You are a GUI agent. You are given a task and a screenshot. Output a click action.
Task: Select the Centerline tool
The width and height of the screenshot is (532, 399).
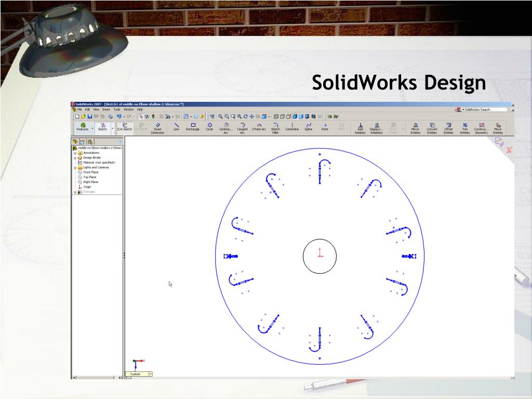(x=292, y=127)
